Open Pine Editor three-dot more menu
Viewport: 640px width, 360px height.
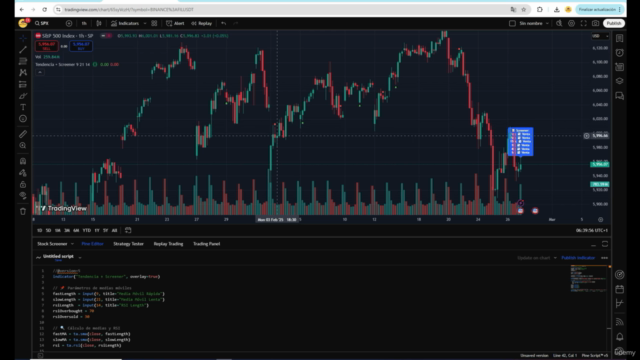click(604, 258)
